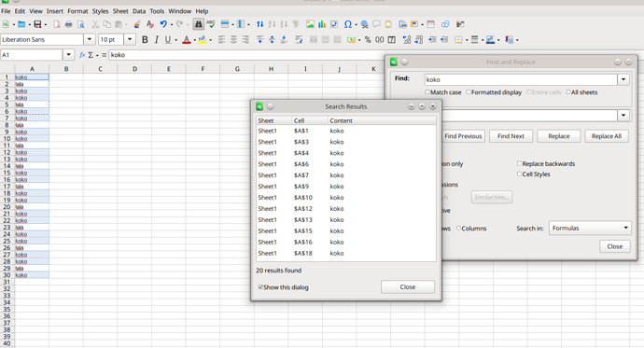
Task: Open the Search in Formulas dropdown
Action: click(x=590, y=228)
